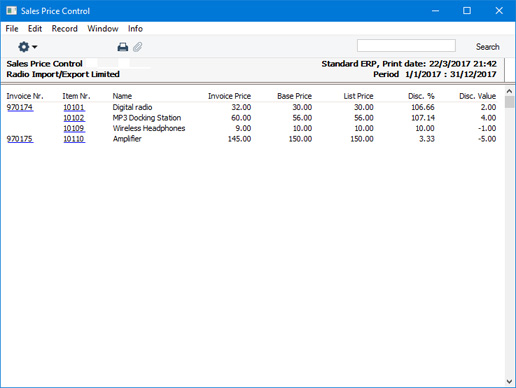
Task: Select the 'Amplifier' name text
Action: tap(127, 139)
